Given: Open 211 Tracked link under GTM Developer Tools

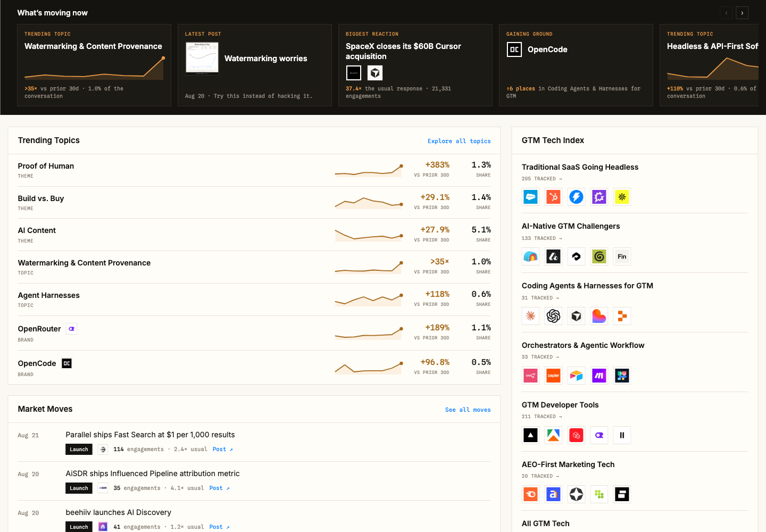Looking at the screenshot, I should pos(542,417).
